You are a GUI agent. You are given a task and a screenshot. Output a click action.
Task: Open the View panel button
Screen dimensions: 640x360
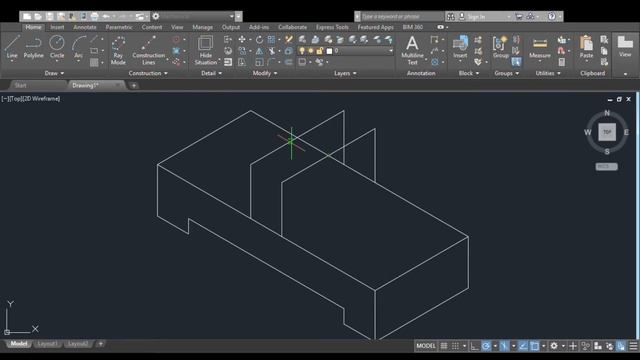click(625, 46)
